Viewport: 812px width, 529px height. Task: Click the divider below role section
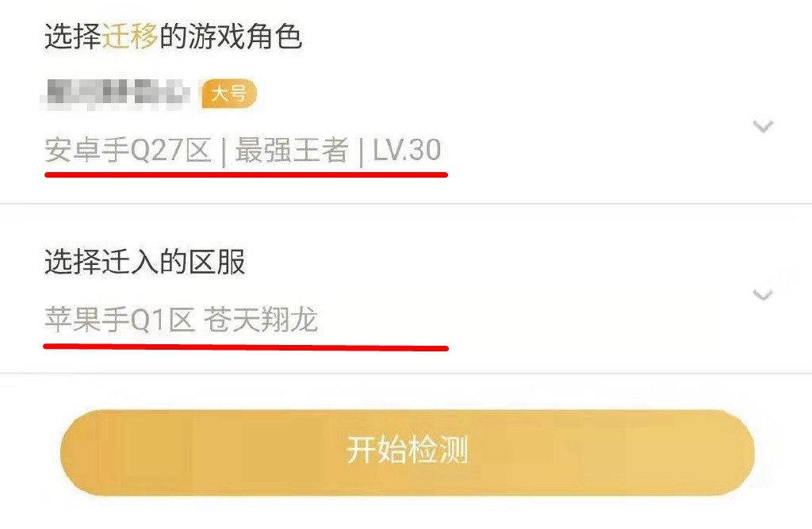pyautogui.click(x=406, y=204)
